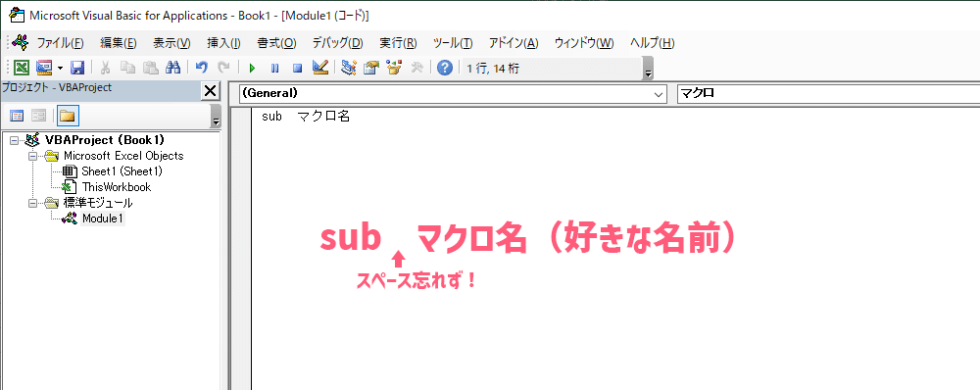Click the code line 'sub マクロ名'
The height and width of the screenshot is (390, 980).
click(306, 117)
